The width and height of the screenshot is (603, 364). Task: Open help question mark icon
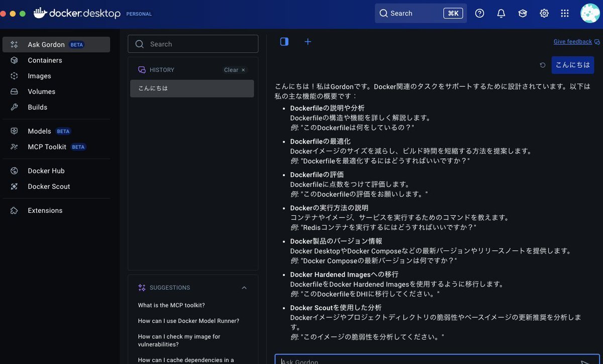479,14
